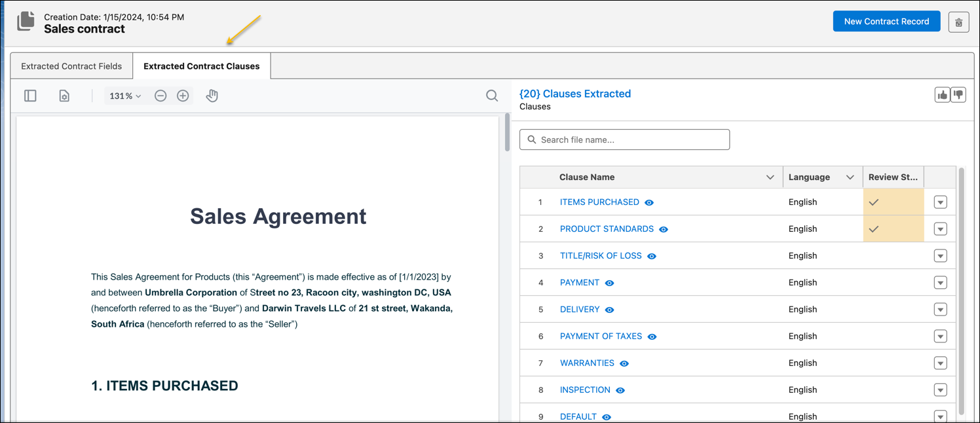Preview the ITEMS PURCHASED clause via eye icon
The image size is (980, 423).
tap(649, 202)
